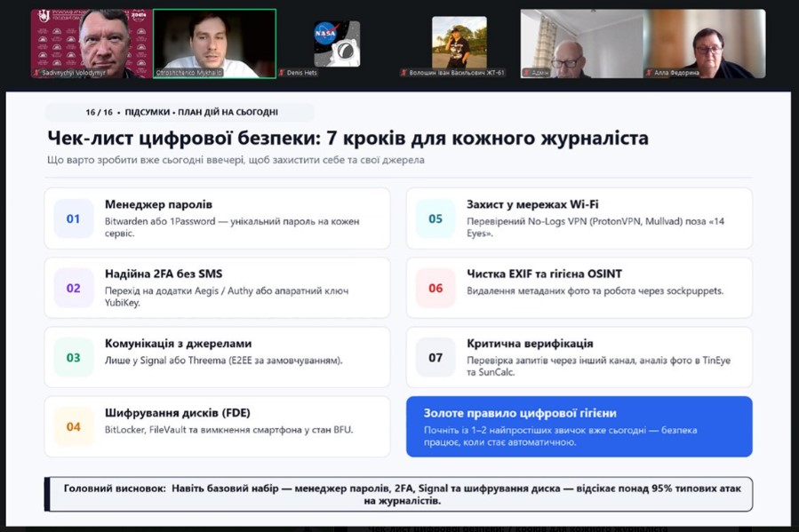Click muted mic icon beside Sadivnychyi Volodymyr
Screen dimensions: 799x532
click(x=36, y=73)
